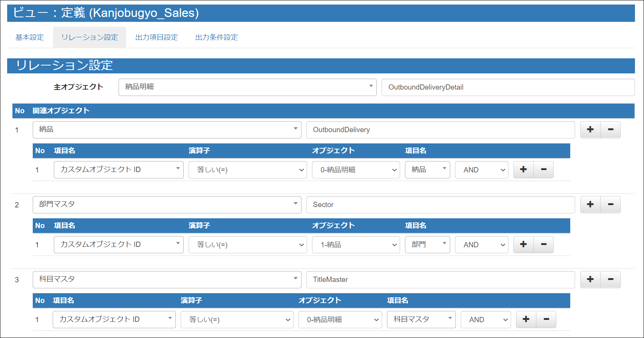Switch to the 基本設定 tab
The width and height of the screenshot is (644, 338).
(30, 37)
